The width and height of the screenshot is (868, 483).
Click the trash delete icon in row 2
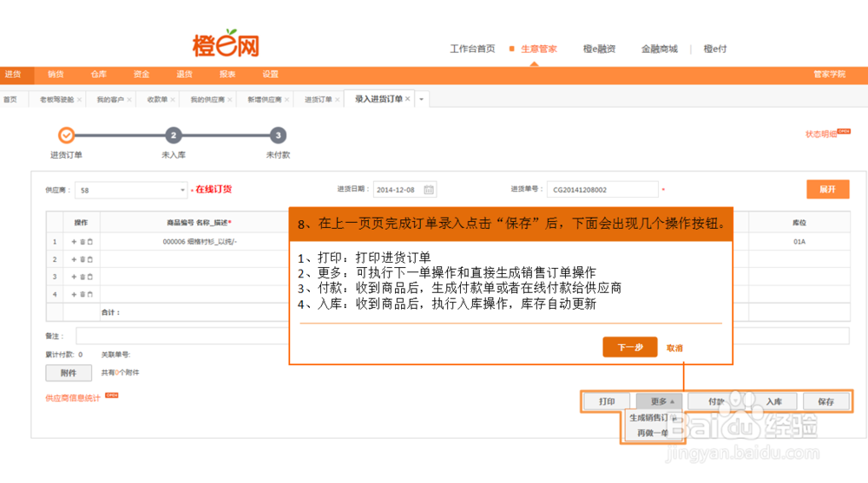(82, 259)
